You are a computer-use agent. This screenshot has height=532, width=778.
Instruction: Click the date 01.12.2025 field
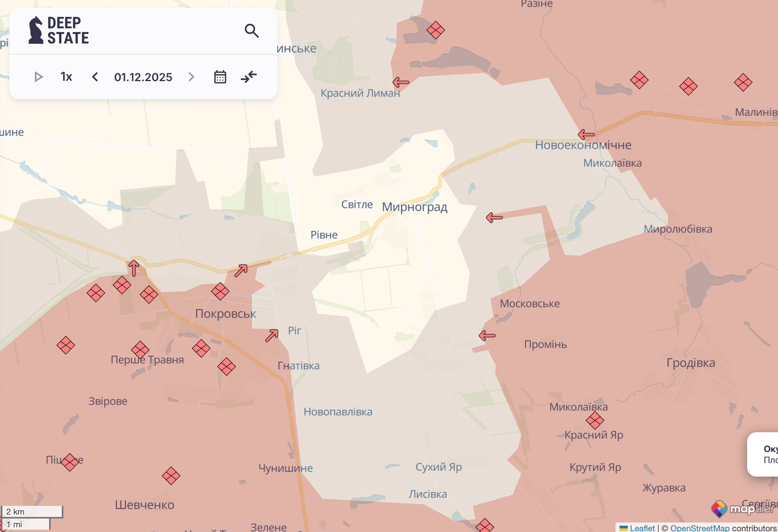tap(143, 77)
